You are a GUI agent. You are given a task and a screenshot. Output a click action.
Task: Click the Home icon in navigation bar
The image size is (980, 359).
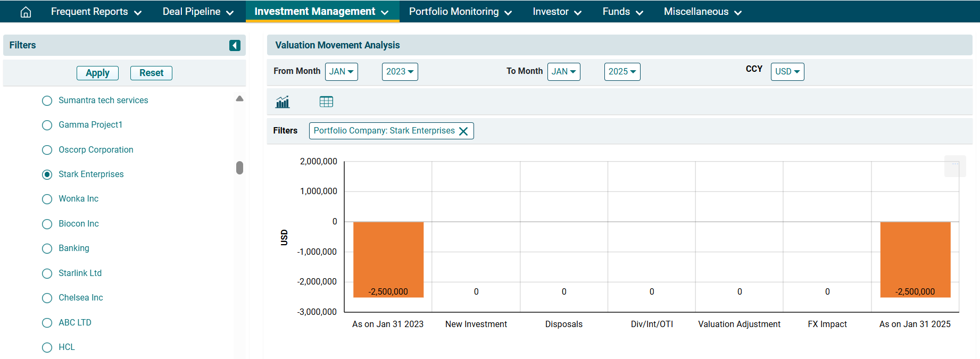26,12
